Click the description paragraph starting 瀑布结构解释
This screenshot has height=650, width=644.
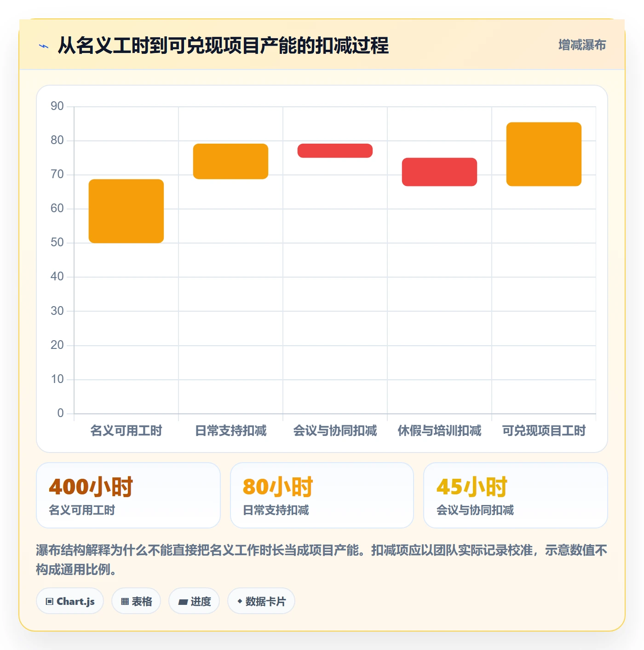[x=322, y=560]
